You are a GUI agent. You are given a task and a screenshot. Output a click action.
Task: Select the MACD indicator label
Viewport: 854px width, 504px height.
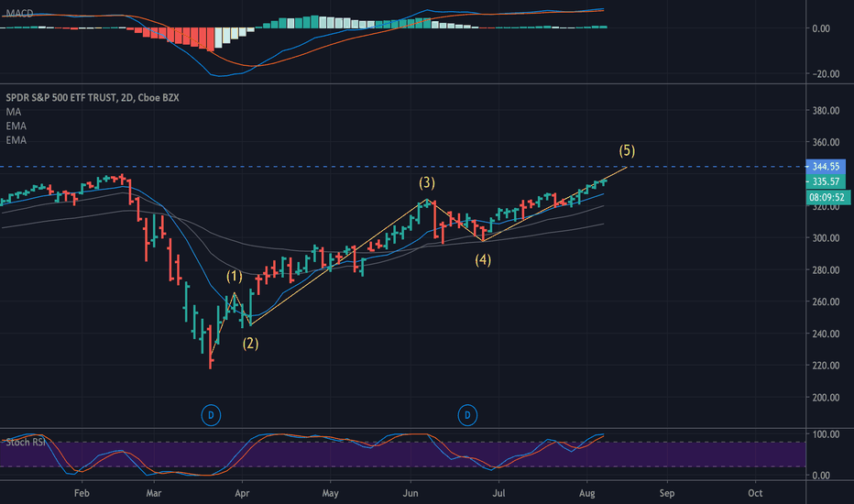tap(19, 13)
